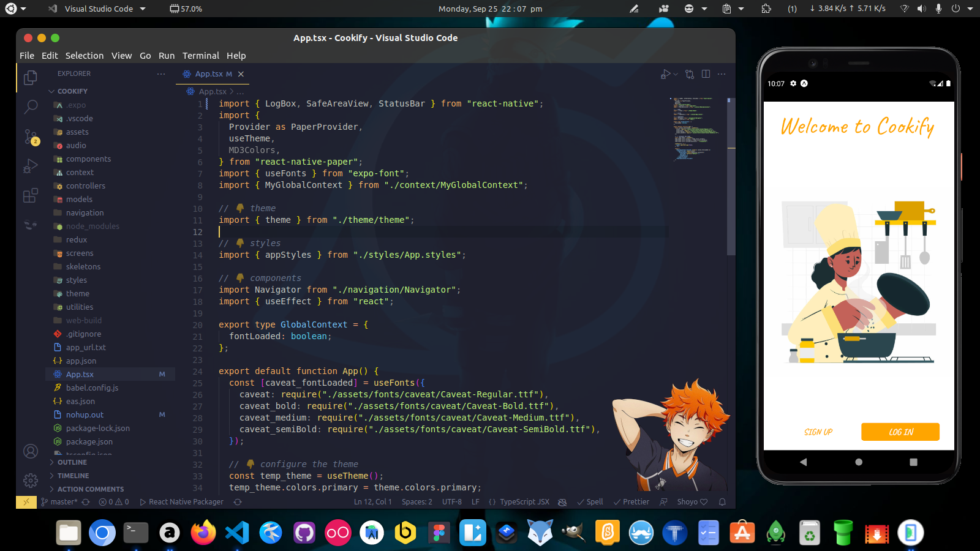Open the Terminal menu
The width and height of the screenshot is (980, 551).
(201, 56)
